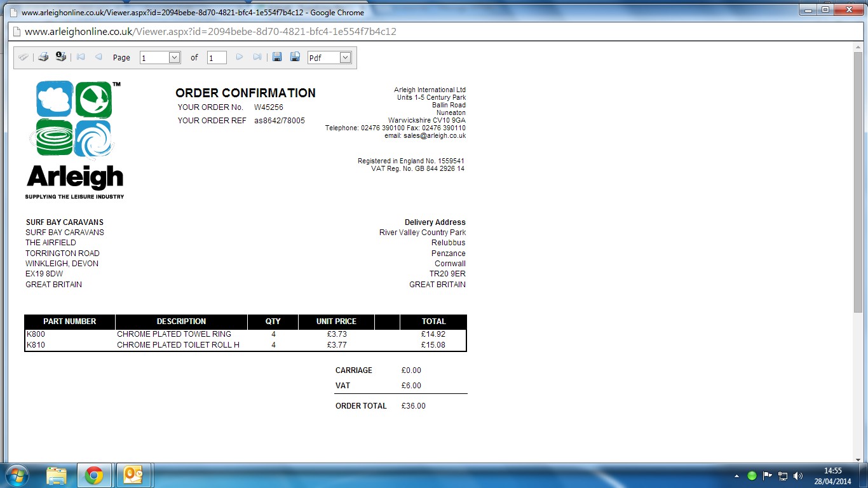Click the Google Chrome taskbar icon
The height and width of the screenshot is (488, 868).
(x=94, y=475)
